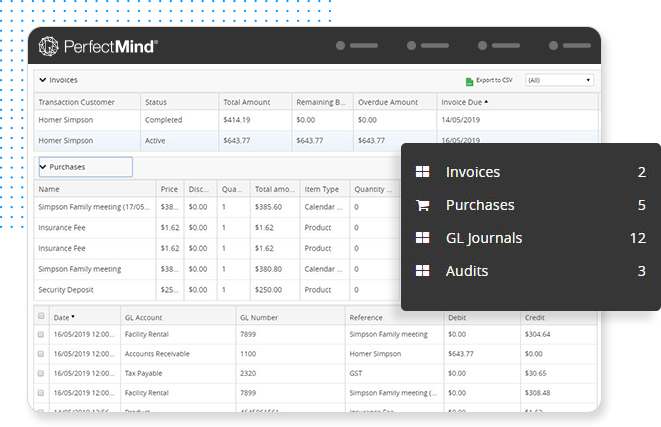661x427 pixels.
Task: Check the Facility Rental $308.48 row checkbox
Action: pyautogui.click(x=41, y=392)
